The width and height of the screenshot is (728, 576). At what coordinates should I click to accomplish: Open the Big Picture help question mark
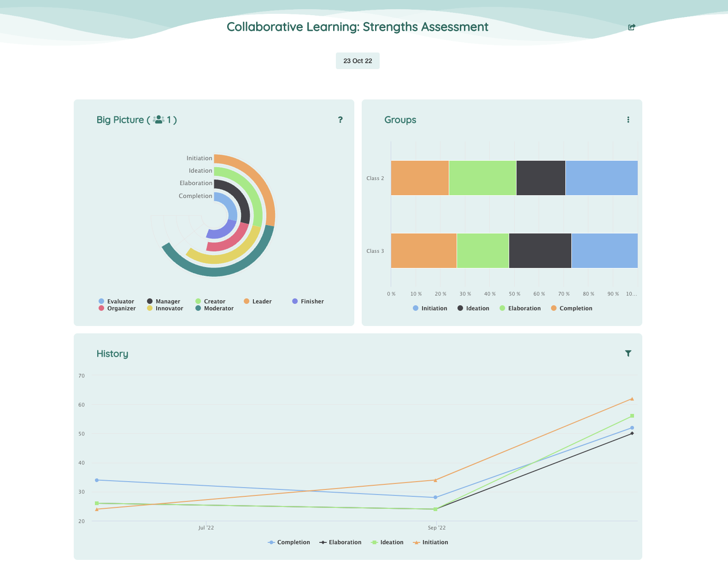340,120
